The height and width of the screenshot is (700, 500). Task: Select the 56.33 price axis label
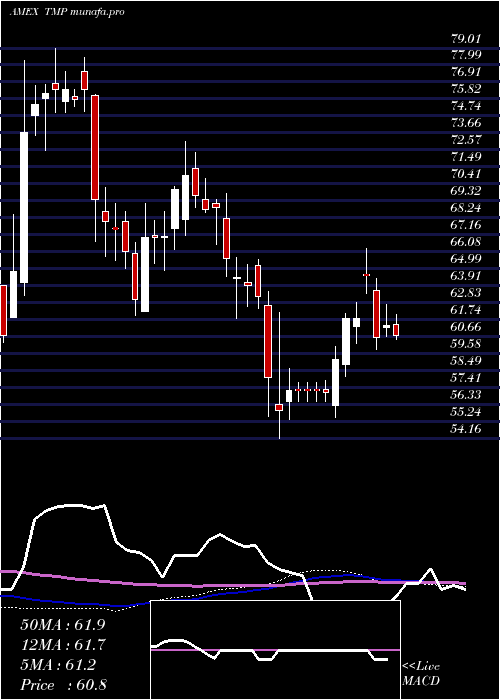click(466, 394)
